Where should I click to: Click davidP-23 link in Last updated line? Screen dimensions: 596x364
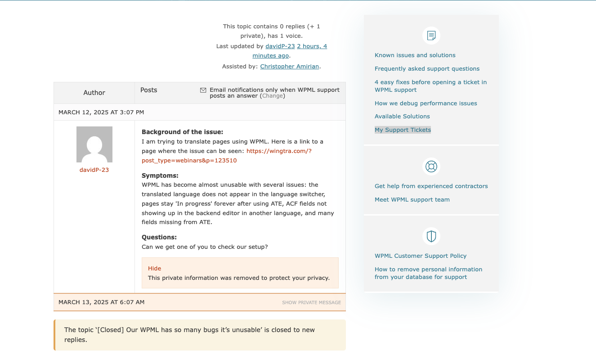[280, 46]
